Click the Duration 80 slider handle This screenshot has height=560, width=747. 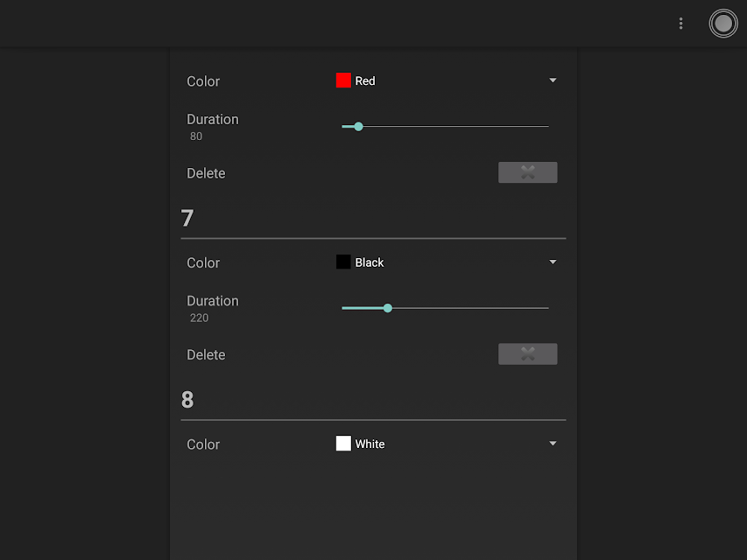click(358, 126)
